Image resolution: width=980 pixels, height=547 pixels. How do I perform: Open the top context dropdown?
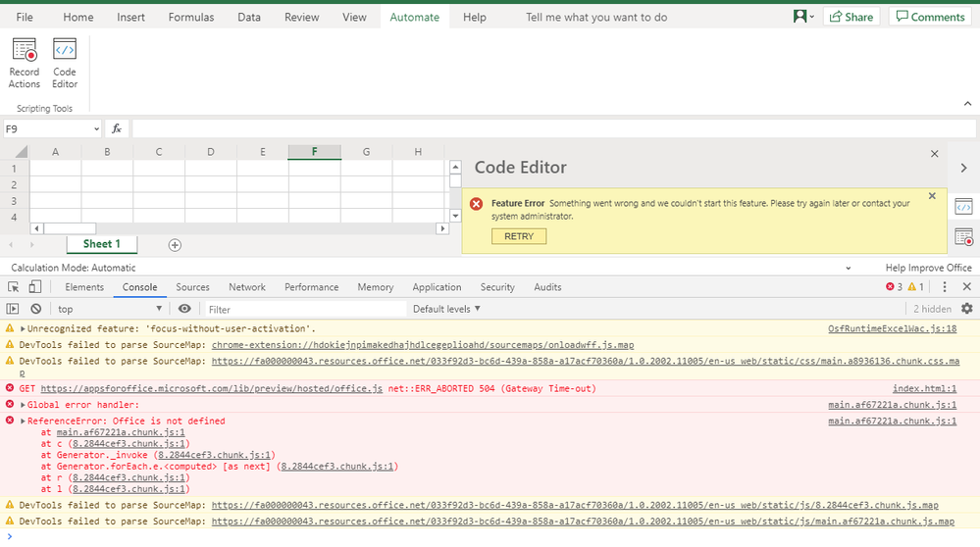point(110,309)
